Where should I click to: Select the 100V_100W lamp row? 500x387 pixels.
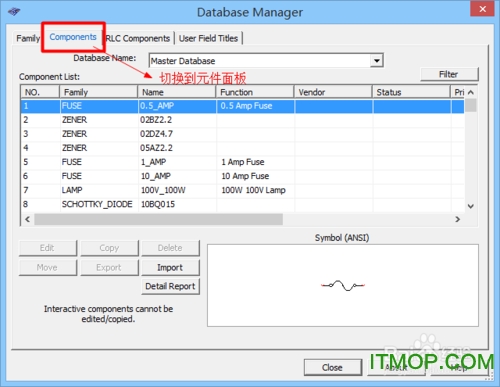(243, 190)
